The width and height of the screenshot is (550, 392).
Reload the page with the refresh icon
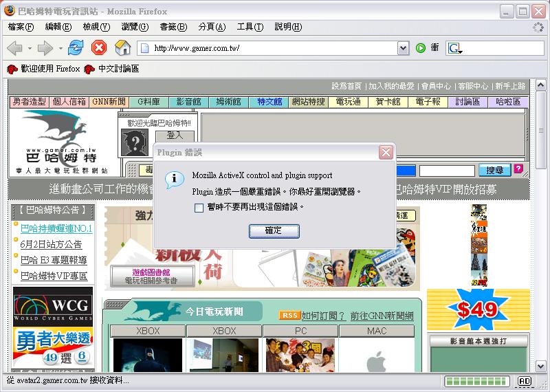(x=76, y=47)
